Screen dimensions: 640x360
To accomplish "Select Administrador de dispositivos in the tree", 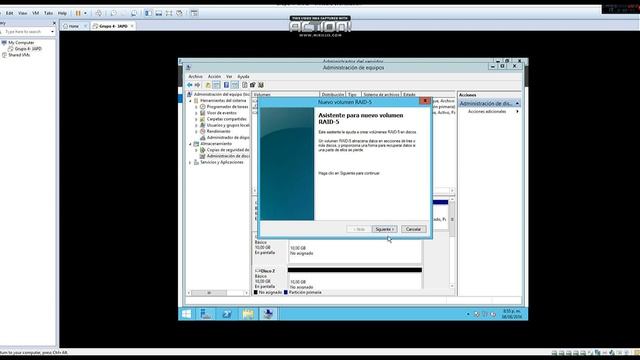I will tap(228, 138).
